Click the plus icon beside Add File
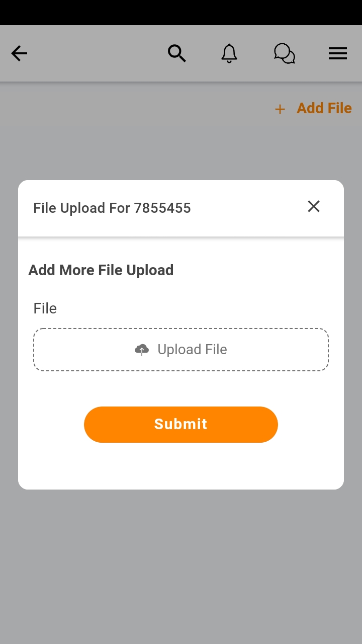This screenshot has width=362, height=644. [x=280, y=109]
